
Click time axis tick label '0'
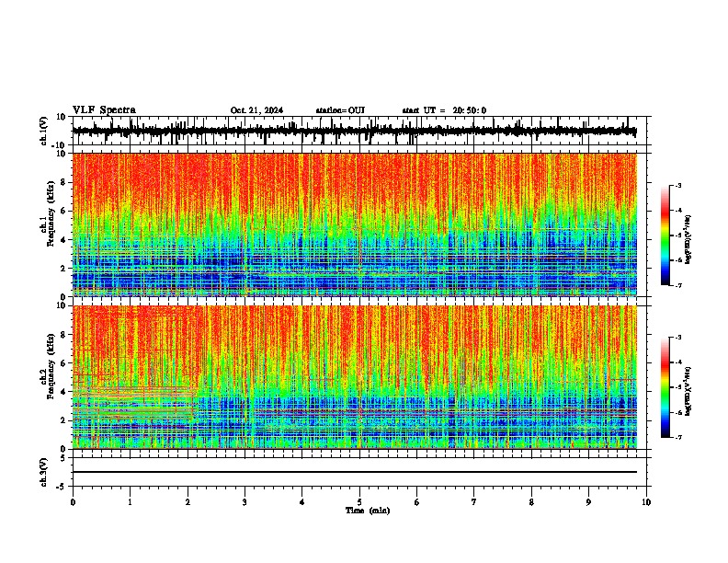pos(73,502)
